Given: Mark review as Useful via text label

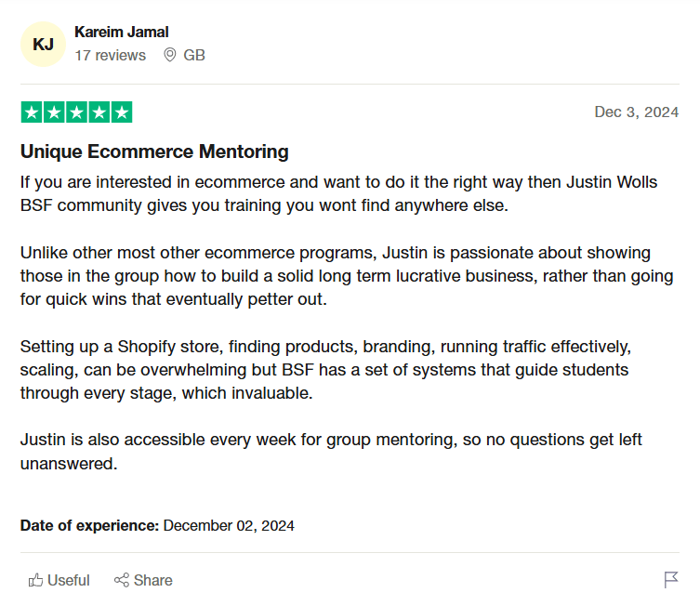Looking at the screenshot, I should (x=68, y=580).
